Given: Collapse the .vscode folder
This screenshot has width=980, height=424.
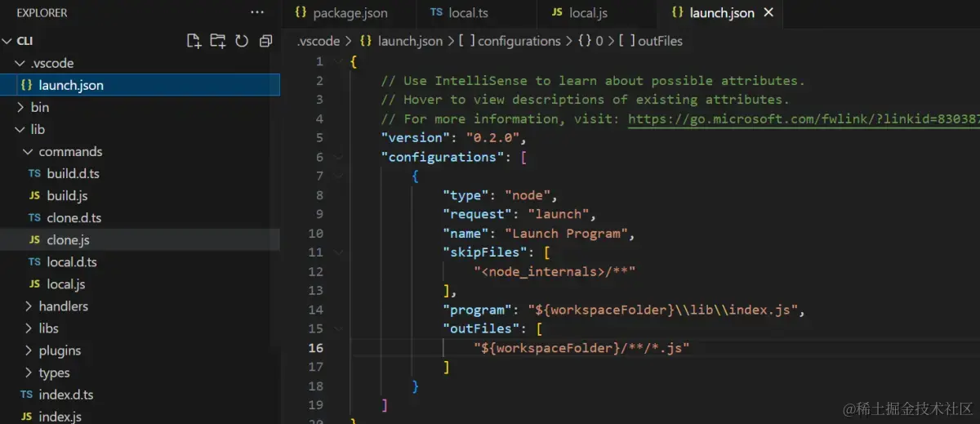Looking at the screenshot, I should coord(20,63).
